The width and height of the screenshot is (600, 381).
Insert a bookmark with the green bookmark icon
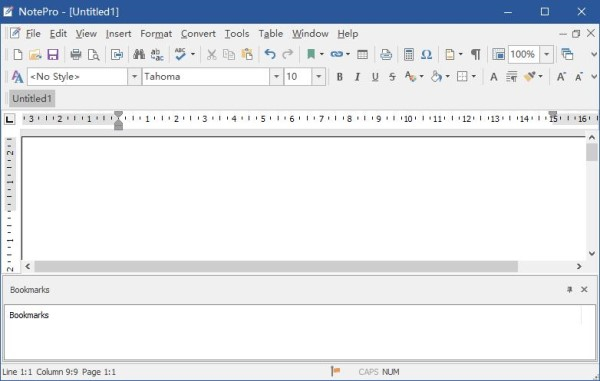pyautogui.click(x=311, y=54)
